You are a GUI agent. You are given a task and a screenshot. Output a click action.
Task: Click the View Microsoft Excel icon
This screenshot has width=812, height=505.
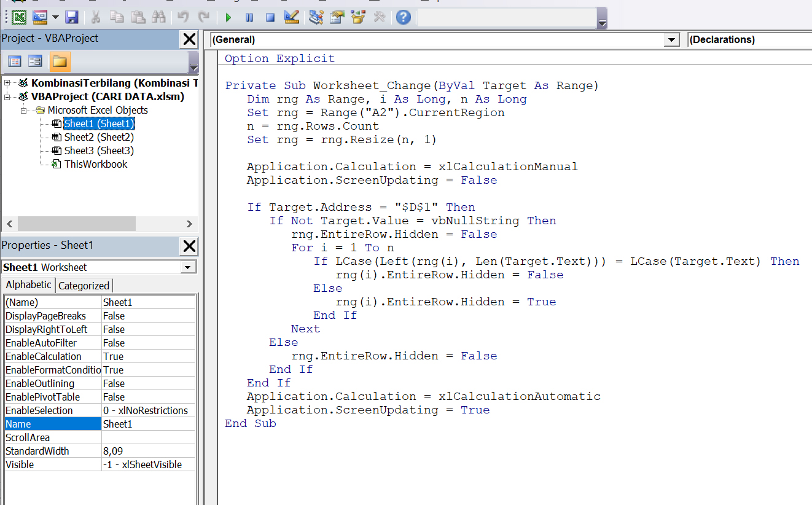(19, 17)
